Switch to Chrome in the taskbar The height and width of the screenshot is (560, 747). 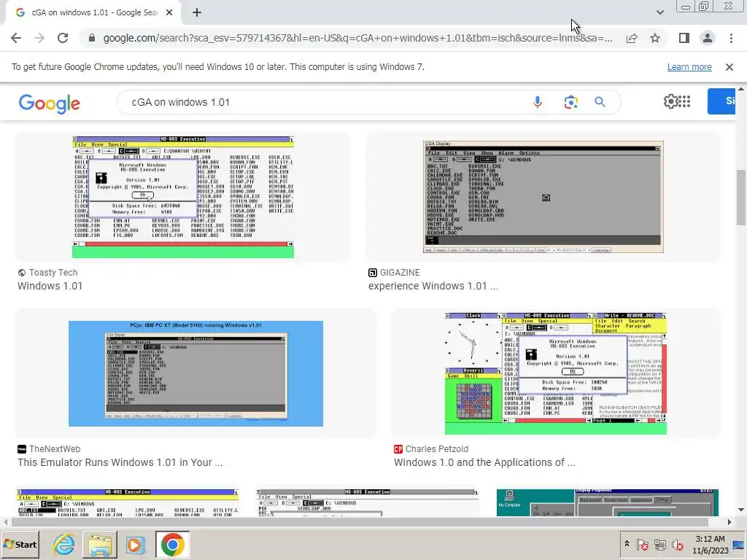coord(172,545)
